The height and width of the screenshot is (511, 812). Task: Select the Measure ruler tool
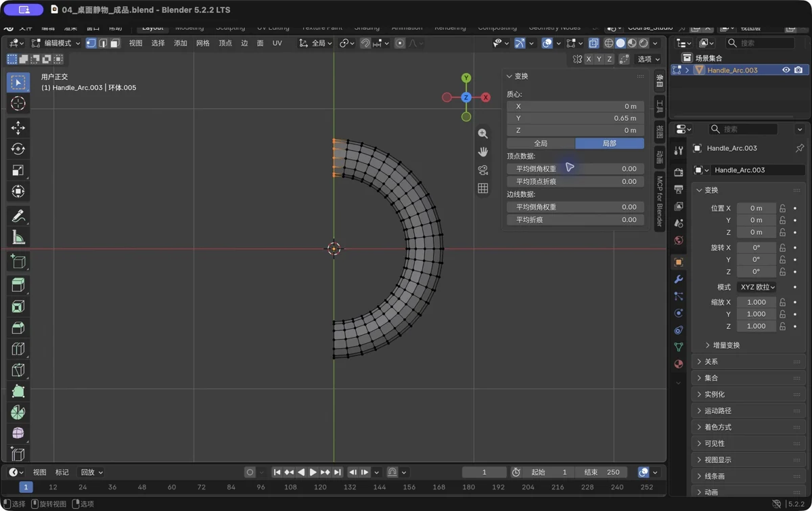click(x=18, y=237)
